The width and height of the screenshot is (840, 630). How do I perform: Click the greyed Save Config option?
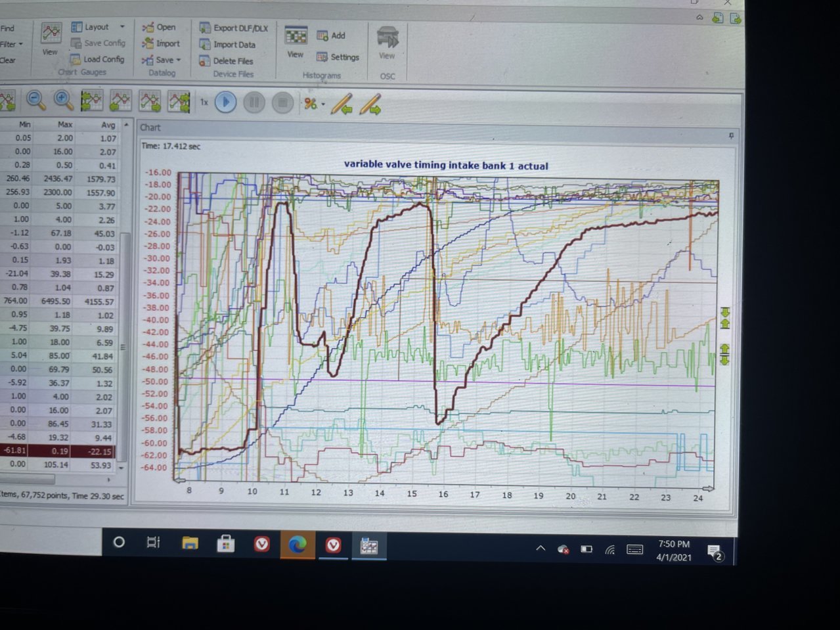98,43
